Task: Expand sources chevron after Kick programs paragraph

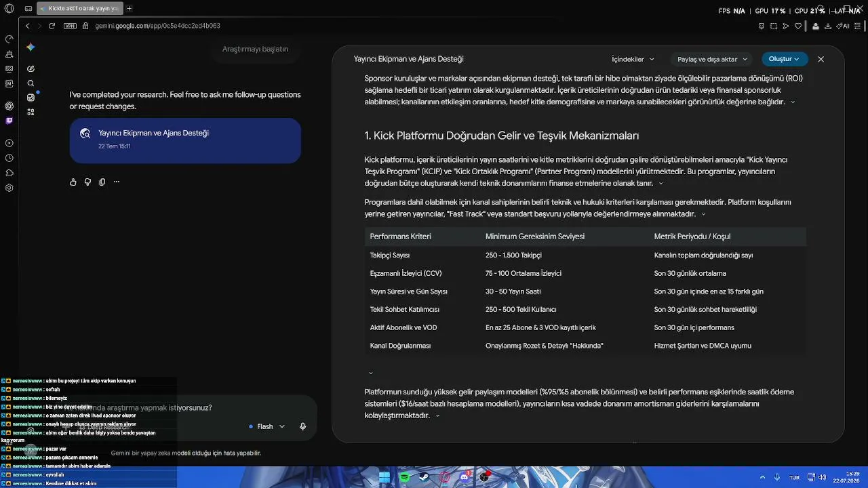Action: pyautogui.click(x=660, y=184)
